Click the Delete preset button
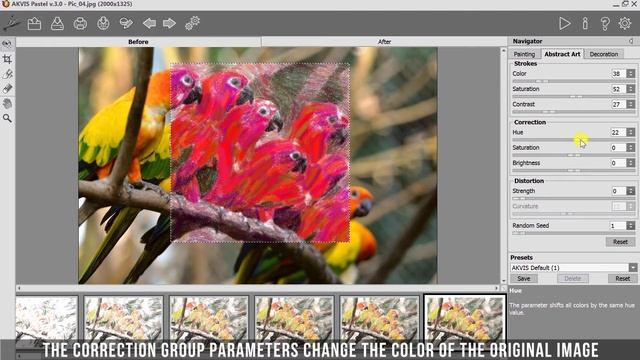The height and width of the screenshot is (360, 640). point(573,279)
